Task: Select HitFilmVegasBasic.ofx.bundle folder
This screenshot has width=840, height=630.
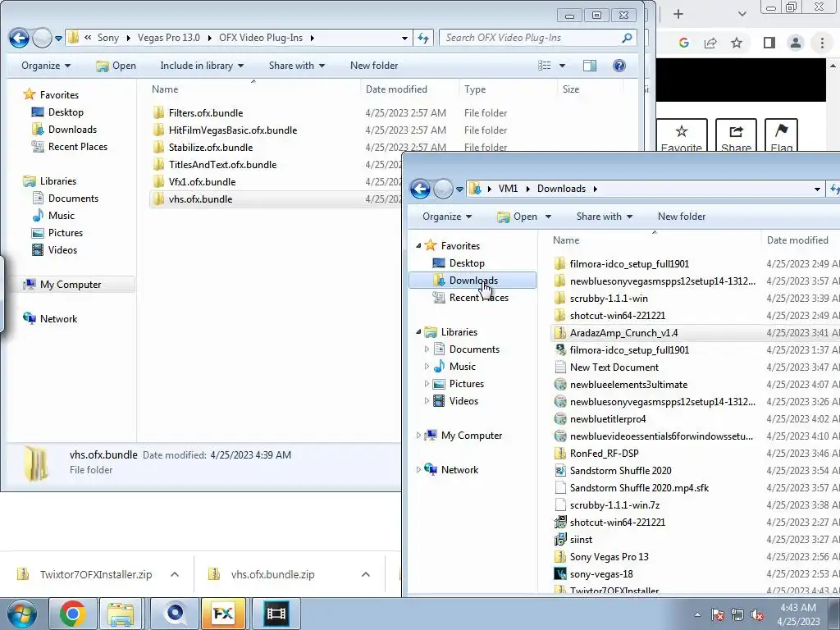Action: click(x=232, y=130)
